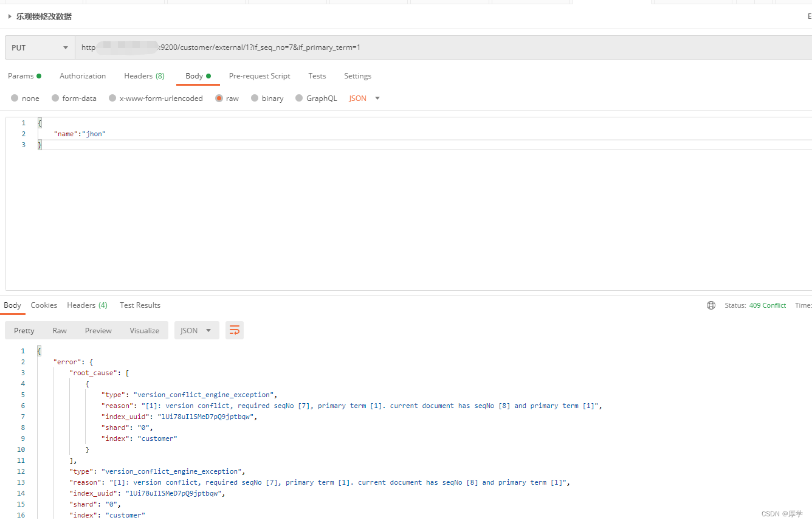This screenshot has height=523, width=812.
Task: Toggle the response line wrap icon
Action: (235, 331)
